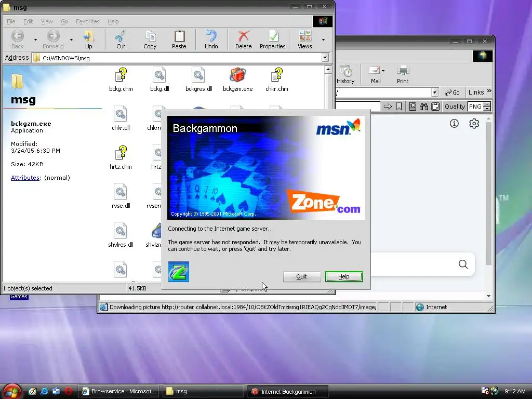Click the Mail button in browser toolbar
This screenshot has height=399, width=532.
[374, 75]
